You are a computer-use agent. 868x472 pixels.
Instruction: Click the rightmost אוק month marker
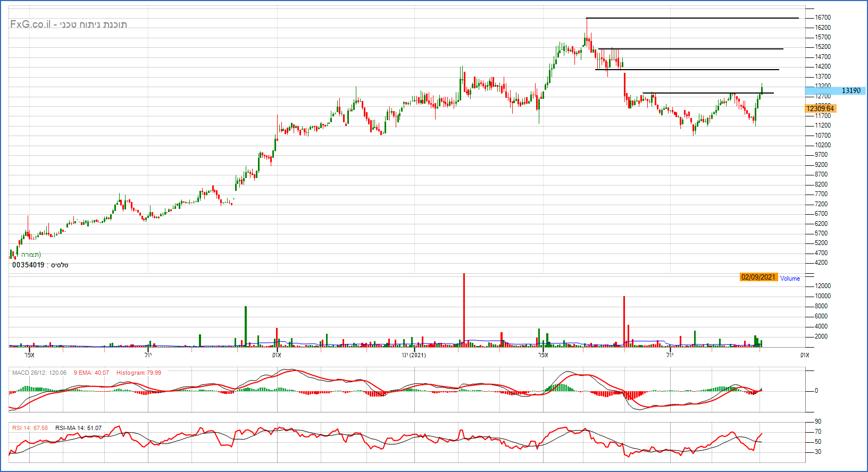point(805,355)
